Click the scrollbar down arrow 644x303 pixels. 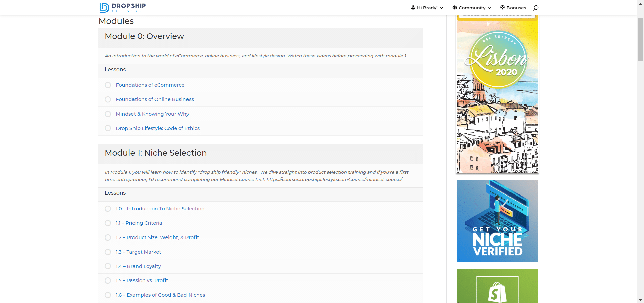(x=640, y=300)
